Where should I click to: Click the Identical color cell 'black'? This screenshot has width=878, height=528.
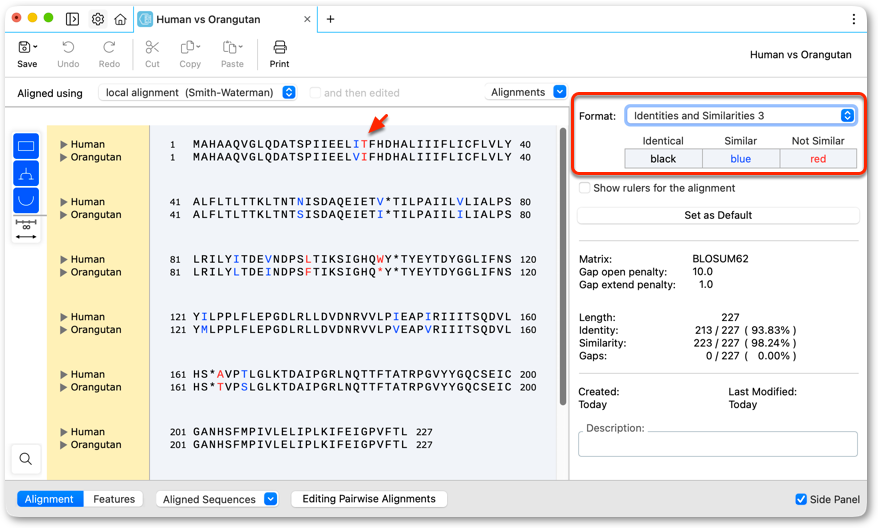tap(663, 158)
